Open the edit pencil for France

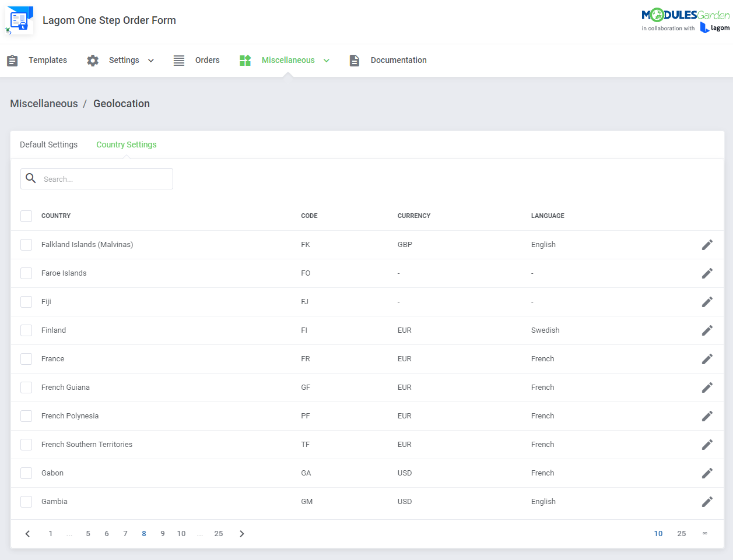point(707,358)
